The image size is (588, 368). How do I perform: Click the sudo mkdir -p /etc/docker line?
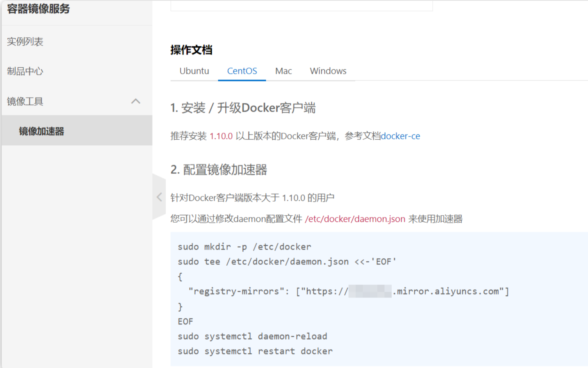pyautogui.click(x=244, y=247)
